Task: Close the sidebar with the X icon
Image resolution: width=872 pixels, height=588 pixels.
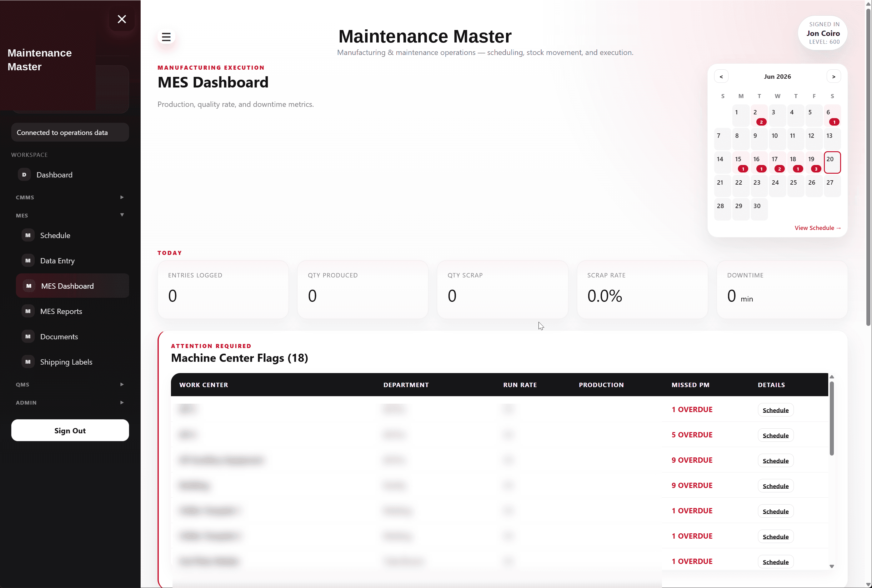Action: pos(122,19)
